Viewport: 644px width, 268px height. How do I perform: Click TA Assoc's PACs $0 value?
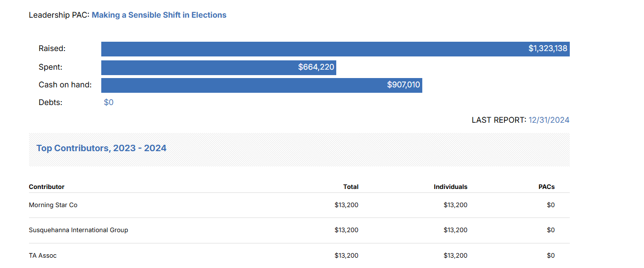[551, 256]
